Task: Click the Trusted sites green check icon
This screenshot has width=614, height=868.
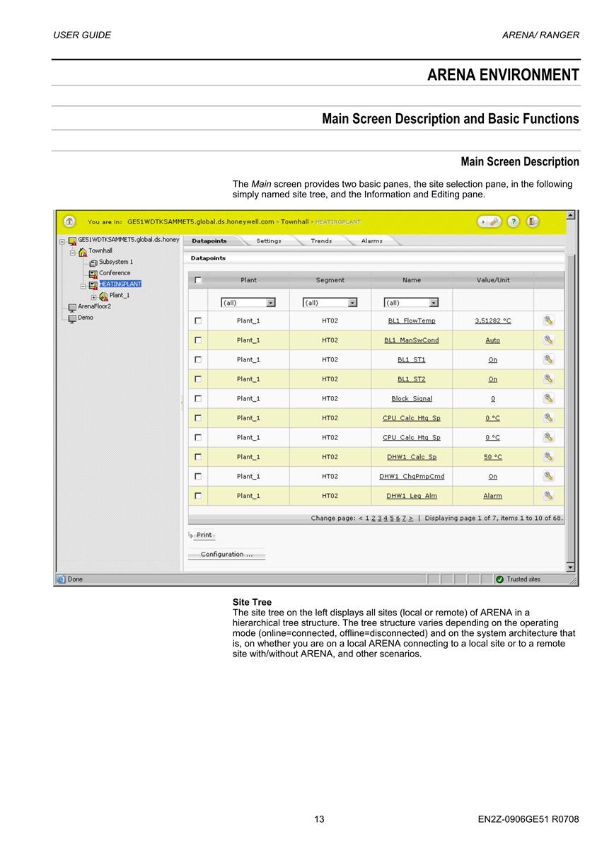Action: (499, 579)
